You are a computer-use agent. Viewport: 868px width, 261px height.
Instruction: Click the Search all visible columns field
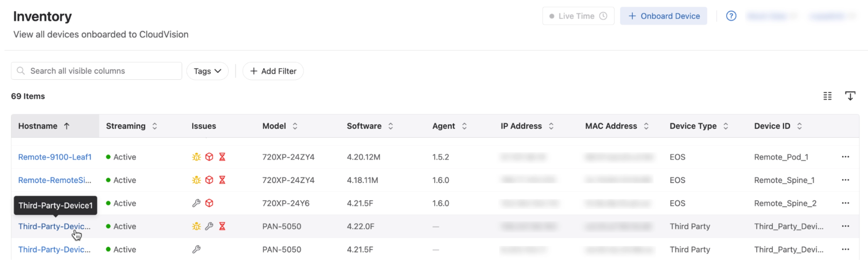pyautogui.click(x=101, y=71)
